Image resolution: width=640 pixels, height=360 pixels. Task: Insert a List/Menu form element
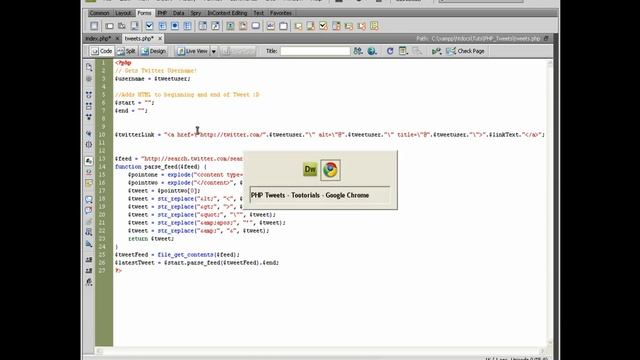[202, 26]
